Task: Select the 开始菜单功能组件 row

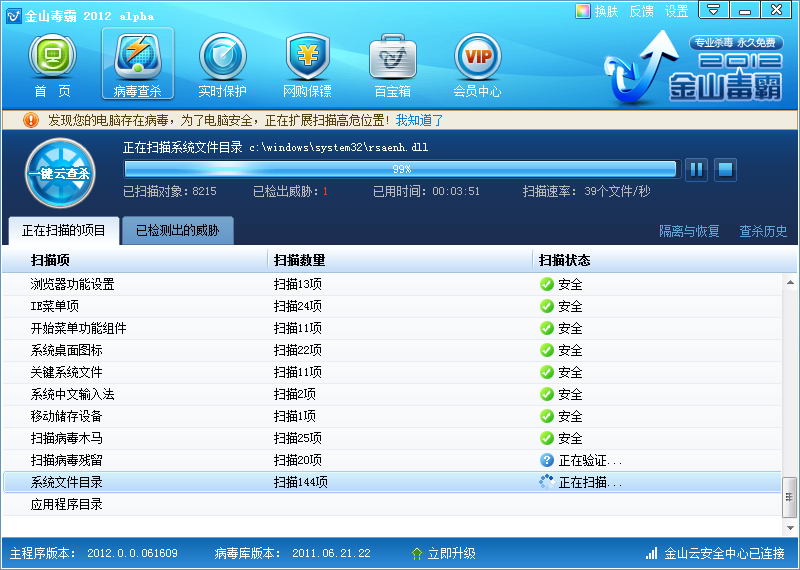Action: [392, 328]
